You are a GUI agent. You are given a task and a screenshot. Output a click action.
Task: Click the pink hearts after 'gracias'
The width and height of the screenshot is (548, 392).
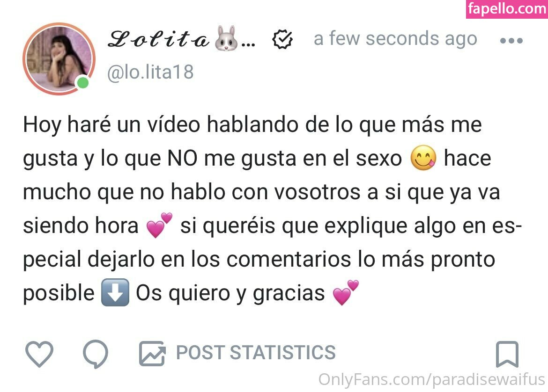346,292
